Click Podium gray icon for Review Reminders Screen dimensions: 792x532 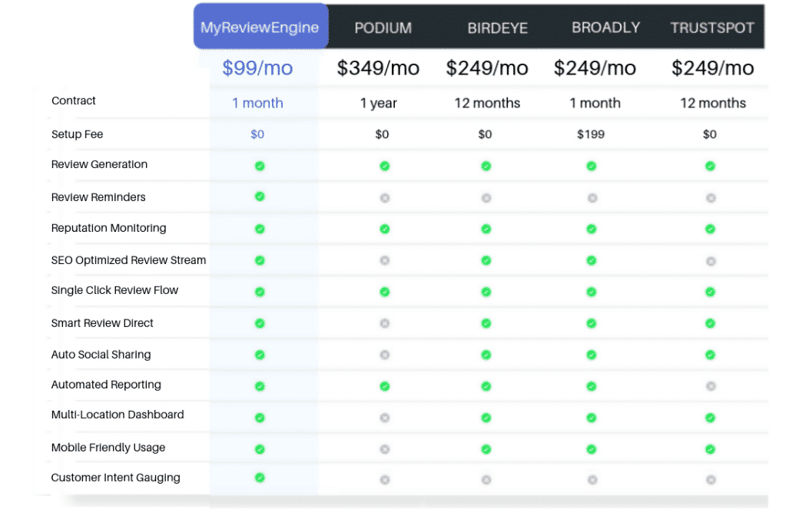(x=385, y=198)
